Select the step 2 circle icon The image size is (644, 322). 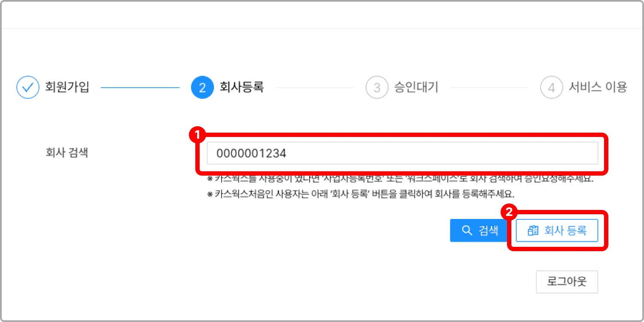point(202,88)
